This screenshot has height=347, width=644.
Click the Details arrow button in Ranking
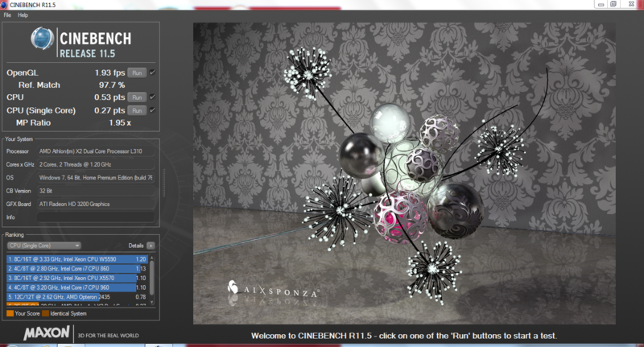coord(151,246)
